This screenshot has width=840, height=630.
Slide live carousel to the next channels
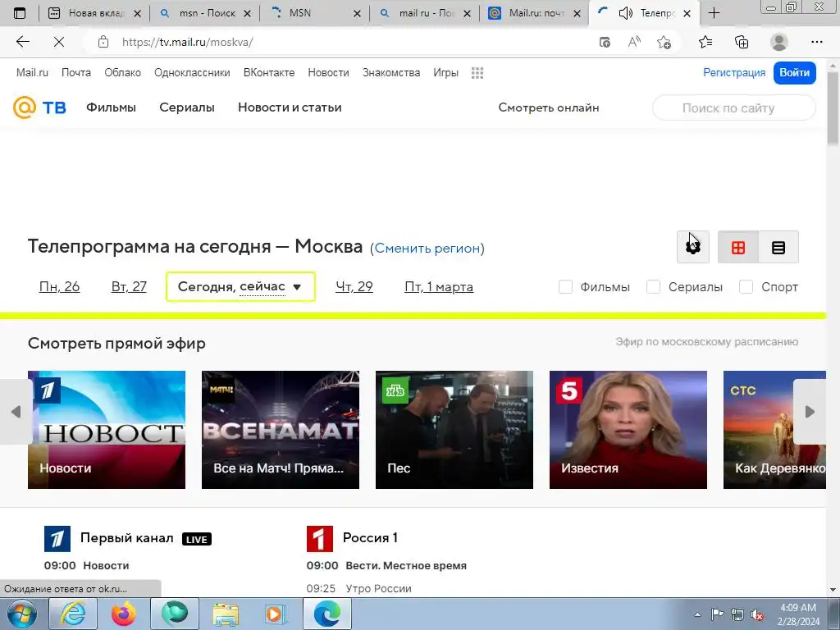(x=810, y=412)
